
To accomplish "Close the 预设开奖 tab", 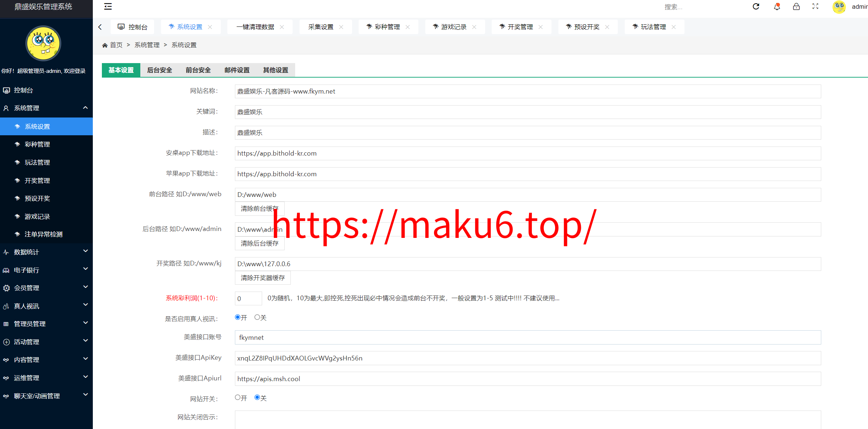I will pos(607,27).
